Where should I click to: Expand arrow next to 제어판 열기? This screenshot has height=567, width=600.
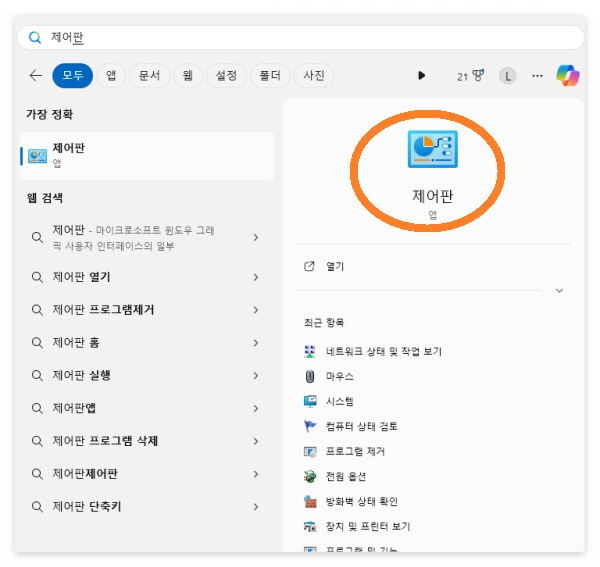point(256,277)
